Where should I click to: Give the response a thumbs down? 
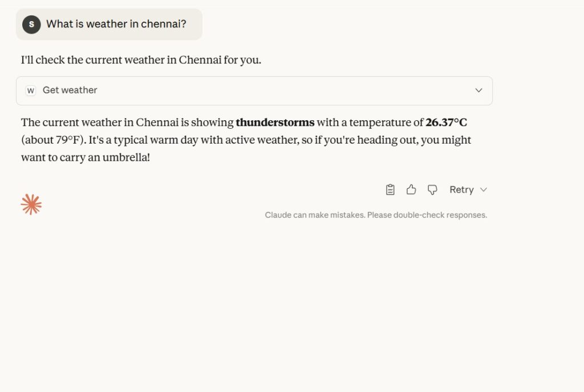click(x=432, y=190)
